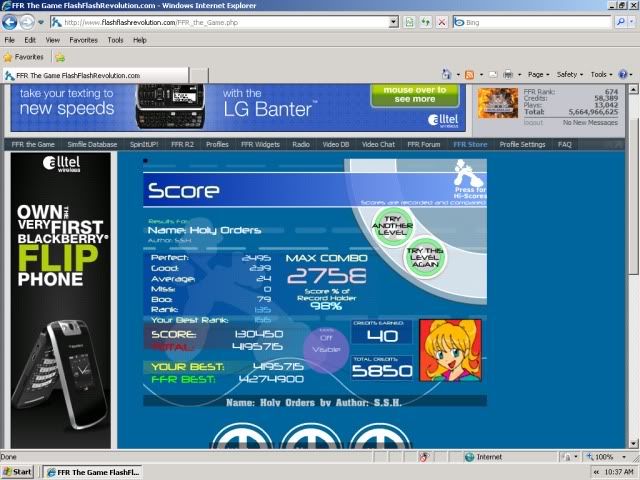Click Try This Level Again button

point(425,257)
